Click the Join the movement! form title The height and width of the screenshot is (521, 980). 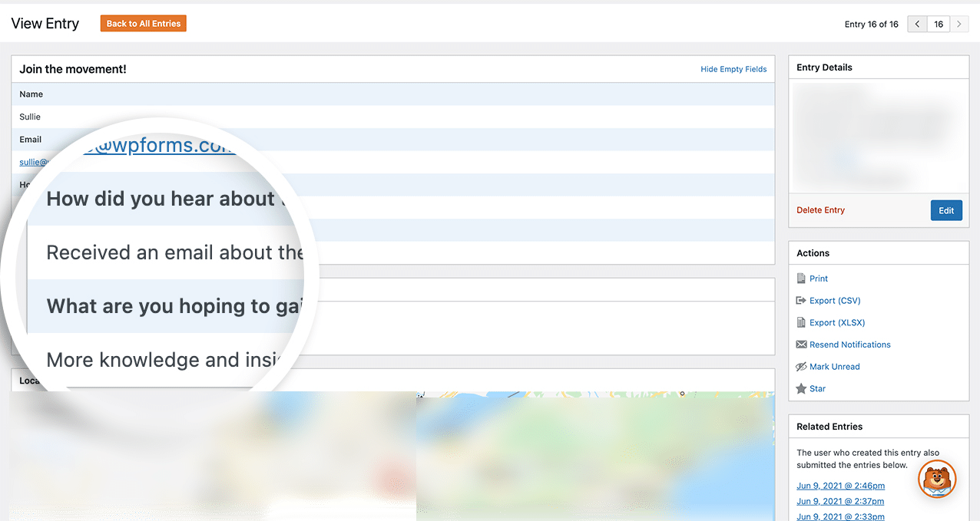pos(73,69)
